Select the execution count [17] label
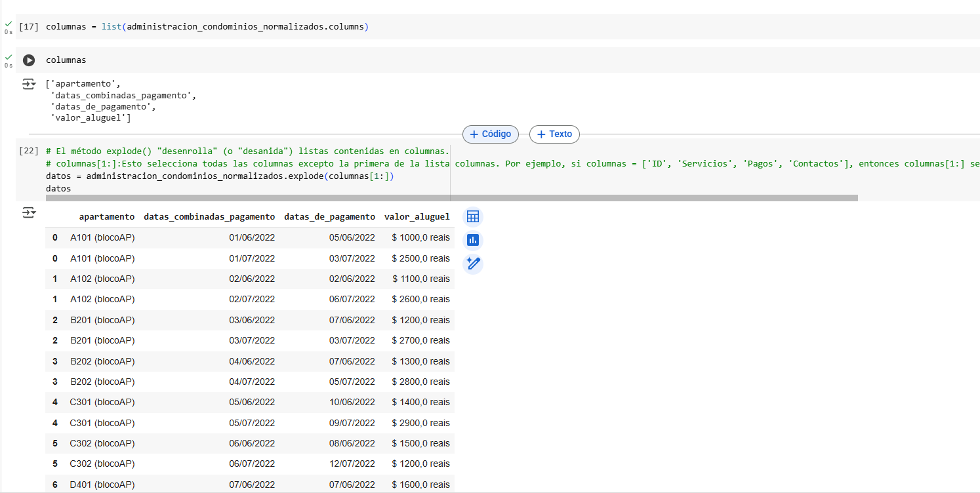The image size is (980, 493). click(x=29, y=27)
